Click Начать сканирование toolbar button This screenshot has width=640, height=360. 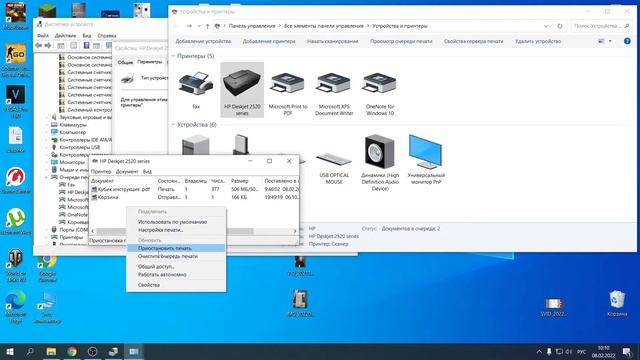click(333, 41)
